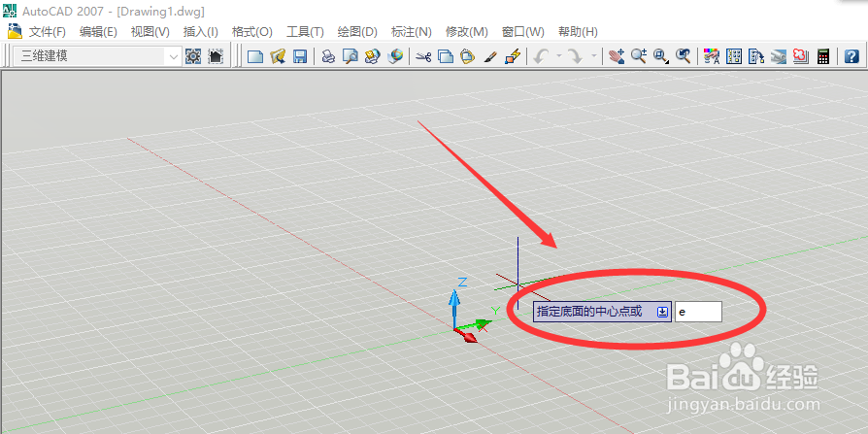Redo the last undone action
Screen dimensions: 868x434
[x=576, y=56]
